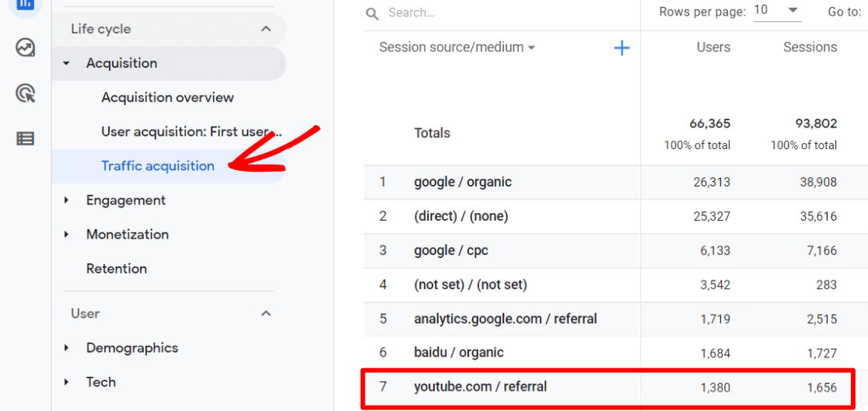Select the Traffic acquisition report
The image size is (868, 411).
pyautogui.click(x=158, y=166)
